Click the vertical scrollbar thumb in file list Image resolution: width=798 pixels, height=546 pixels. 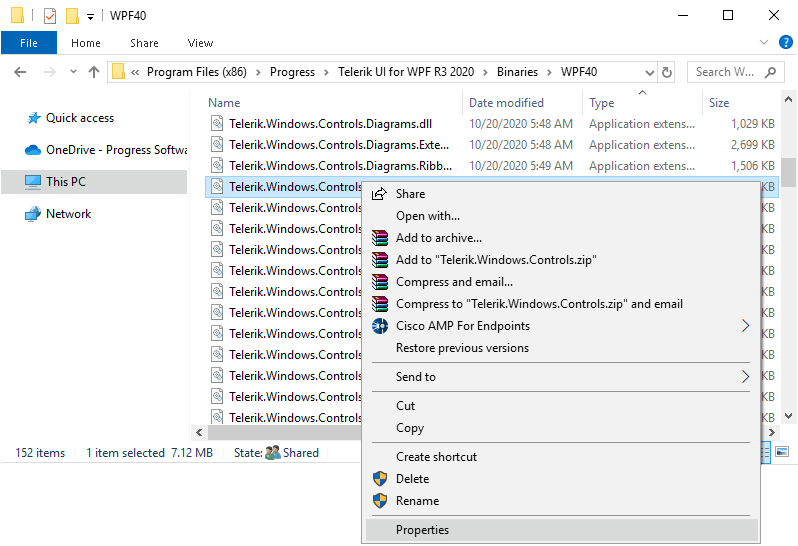coord(788,173)
